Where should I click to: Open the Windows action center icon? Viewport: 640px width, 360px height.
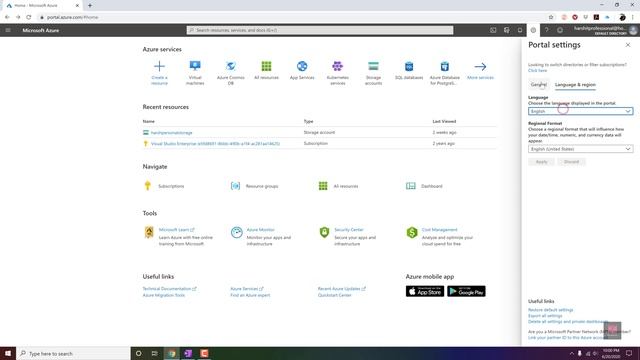point(629,353)
